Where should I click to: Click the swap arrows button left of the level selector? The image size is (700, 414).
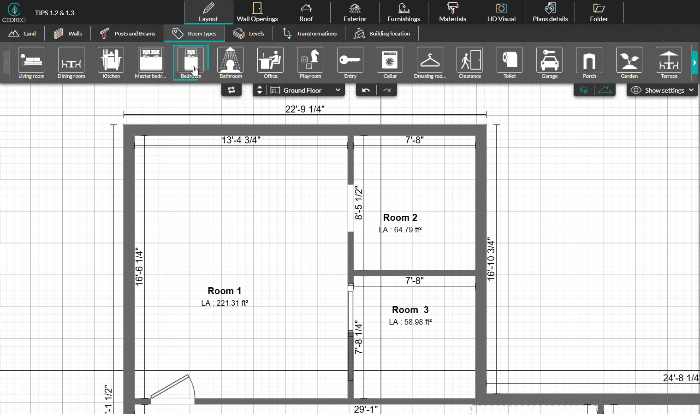point(232,90)
